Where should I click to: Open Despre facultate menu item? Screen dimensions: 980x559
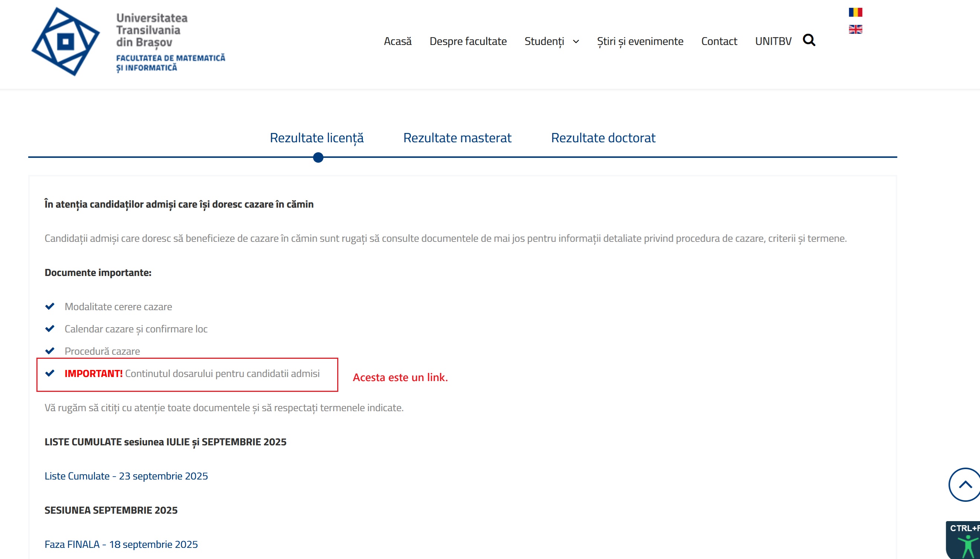click(x=468, y=42)
